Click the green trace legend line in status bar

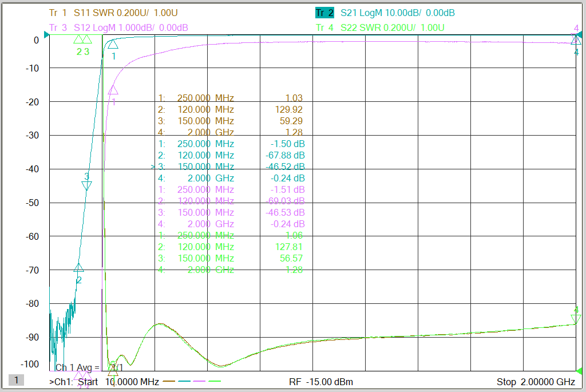click(215, 382)
